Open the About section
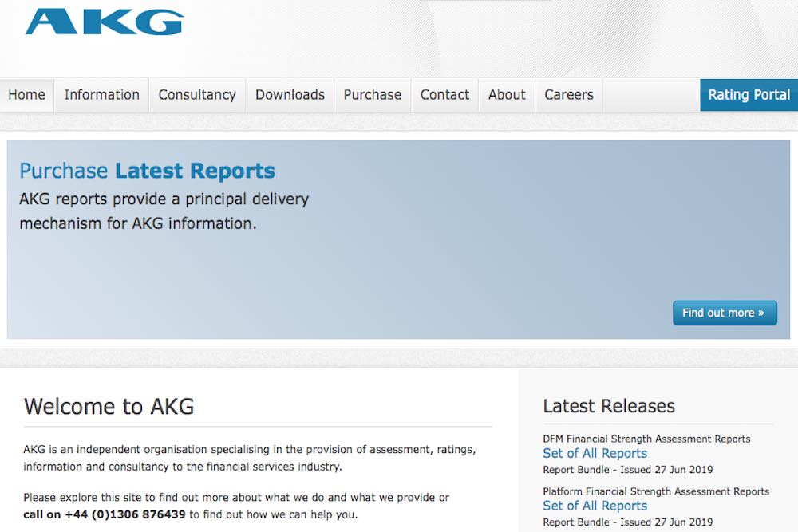Image resolution: width=798 pixels, height=532 pixels. 507,95
